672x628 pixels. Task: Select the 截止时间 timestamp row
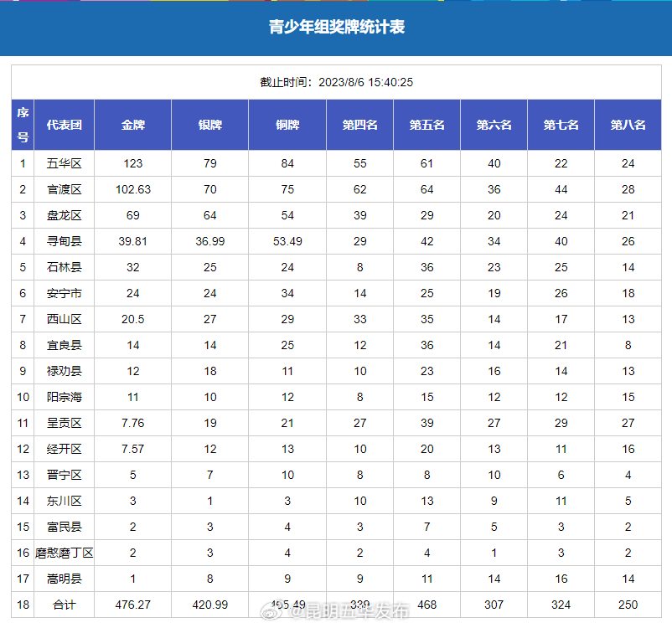click(x=335, y=81)
